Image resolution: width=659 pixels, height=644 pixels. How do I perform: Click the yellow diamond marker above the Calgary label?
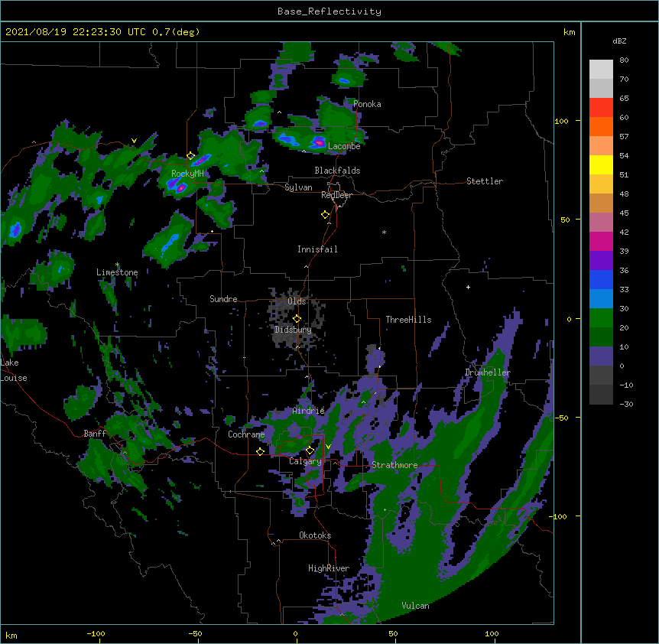point(310,450)
